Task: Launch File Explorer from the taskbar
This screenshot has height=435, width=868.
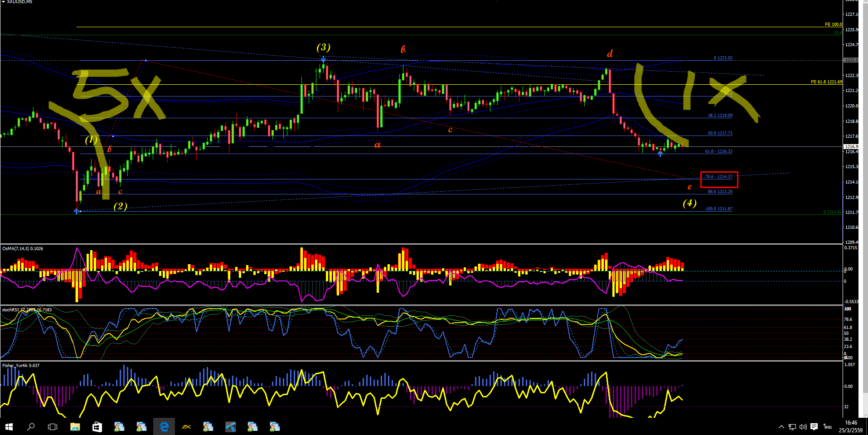Action: click(75, 427)
